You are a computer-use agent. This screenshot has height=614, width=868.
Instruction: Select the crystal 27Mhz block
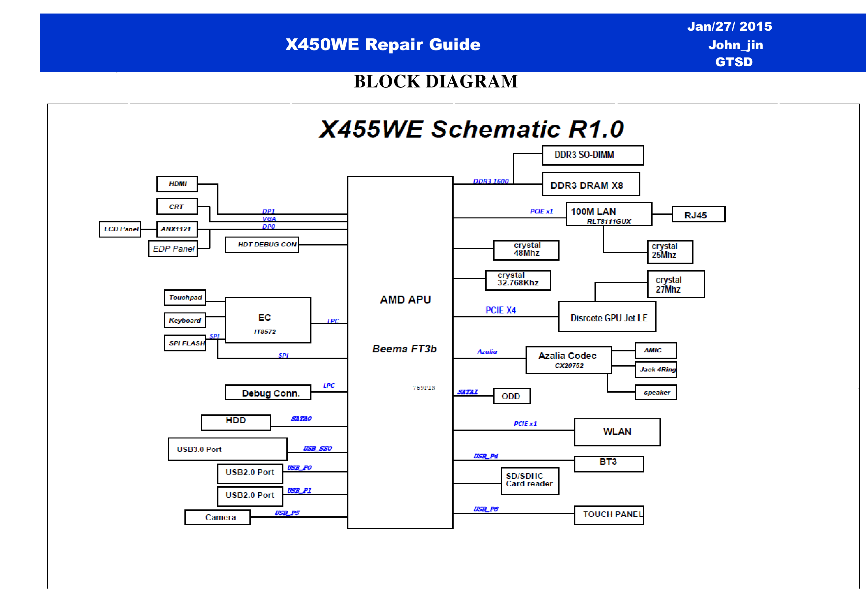click(x=676, y=284)
